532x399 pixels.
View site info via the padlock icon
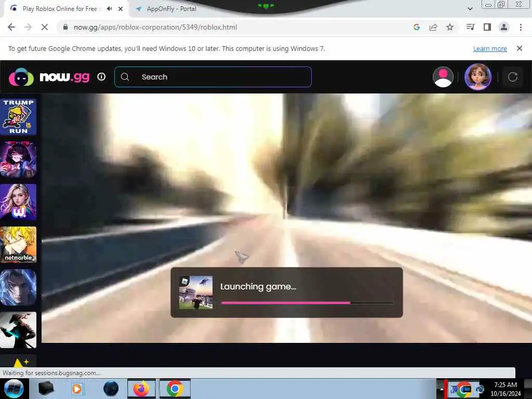pos(65,27)
